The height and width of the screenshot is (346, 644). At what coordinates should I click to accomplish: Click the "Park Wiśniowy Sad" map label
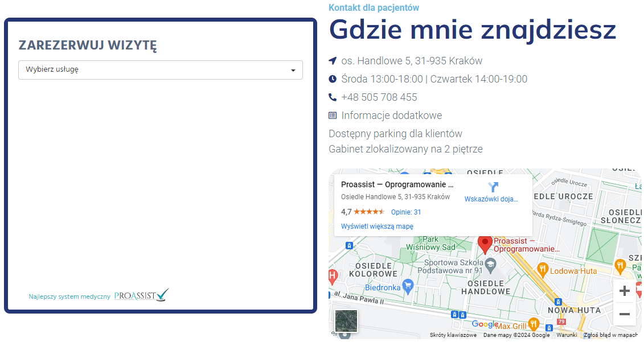[430, 243]
